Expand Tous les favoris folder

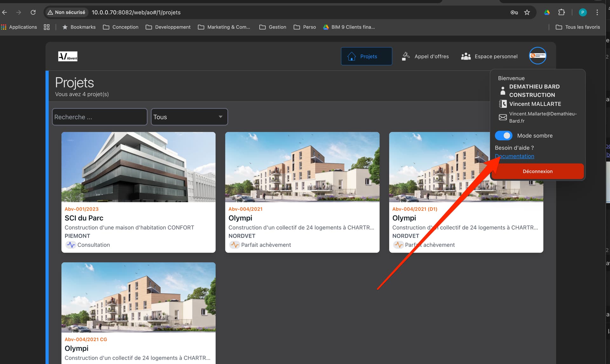[x=578, y=27]
